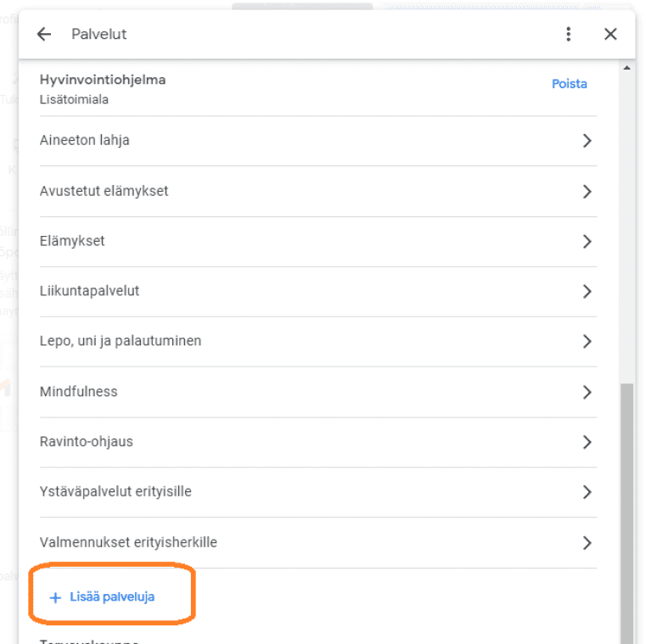651x644 pixels.
Task: Click chevron for Valmennukset erityisherkille
Action: tap(586, 542)
